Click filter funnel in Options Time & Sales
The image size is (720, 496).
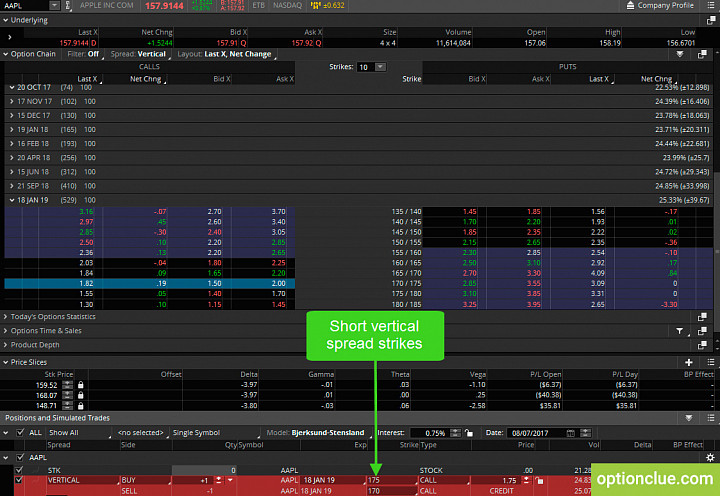point(680,331)
